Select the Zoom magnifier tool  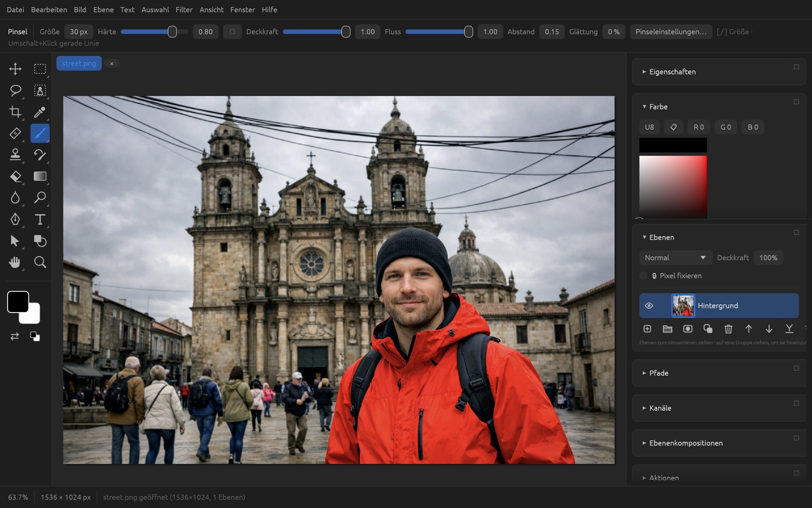40,262
